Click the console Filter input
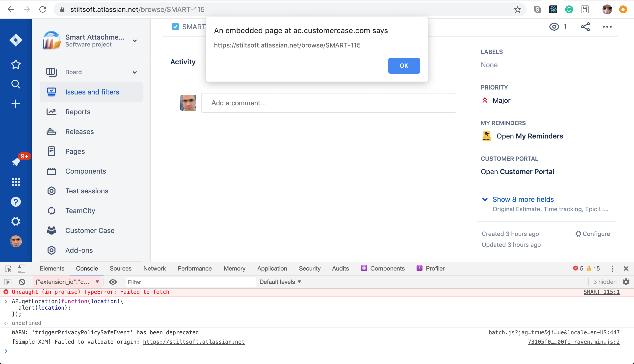634x364 pixels. [190, 282]
